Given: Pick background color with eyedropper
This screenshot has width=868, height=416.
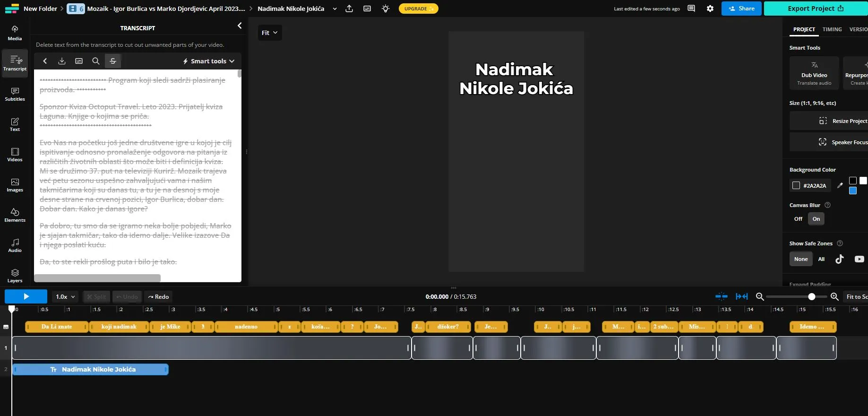Looking at the screenshot, I should [x=840, y=186].
